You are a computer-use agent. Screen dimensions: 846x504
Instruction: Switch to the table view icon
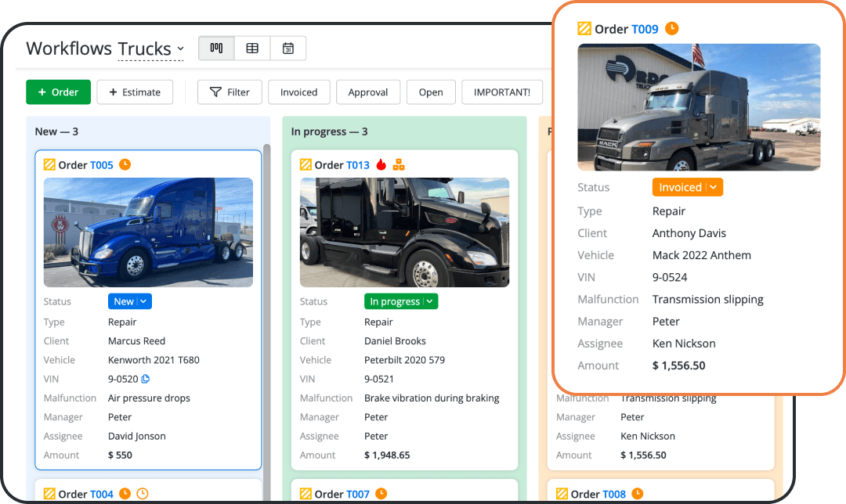[x=252, y=49]
